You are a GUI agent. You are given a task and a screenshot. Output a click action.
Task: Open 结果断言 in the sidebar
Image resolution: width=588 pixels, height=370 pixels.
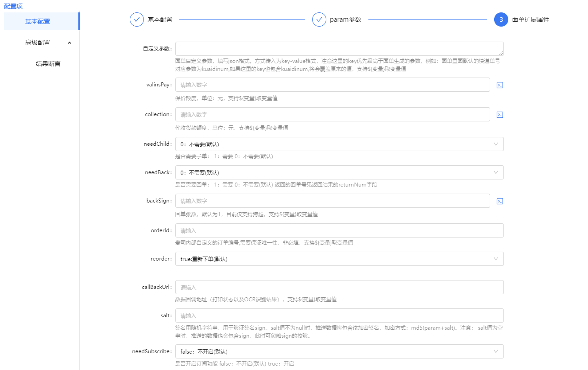(48, 64)
